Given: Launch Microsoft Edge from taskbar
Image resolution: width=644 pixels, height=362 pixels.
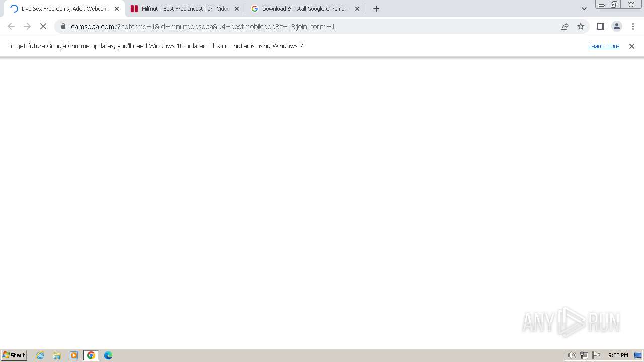Looking at the screenshot, I should pyautogui.click(x=108, y=355).
